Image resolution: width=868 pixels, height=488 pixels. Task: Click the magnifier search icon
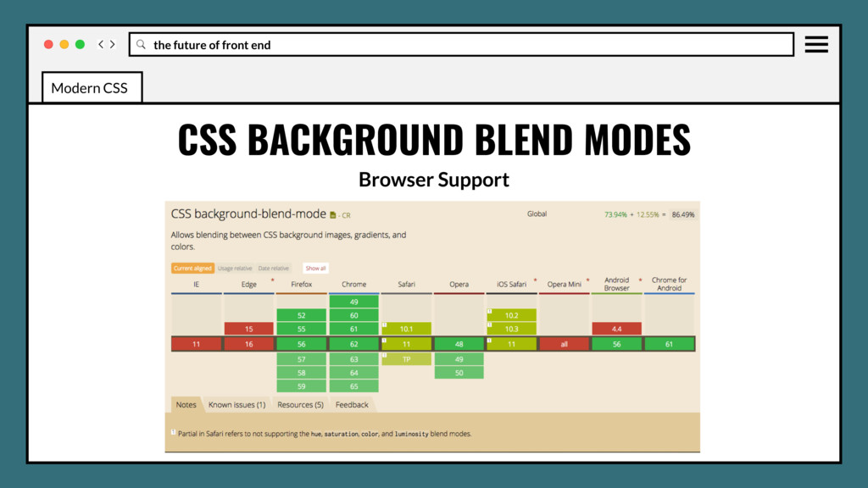coord(142,44)
